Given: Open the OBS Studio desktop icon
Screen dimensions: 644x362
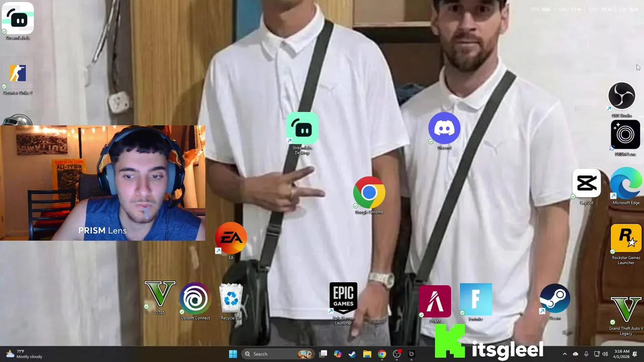Looking at the screenshot, I should (x=622, y=100).
